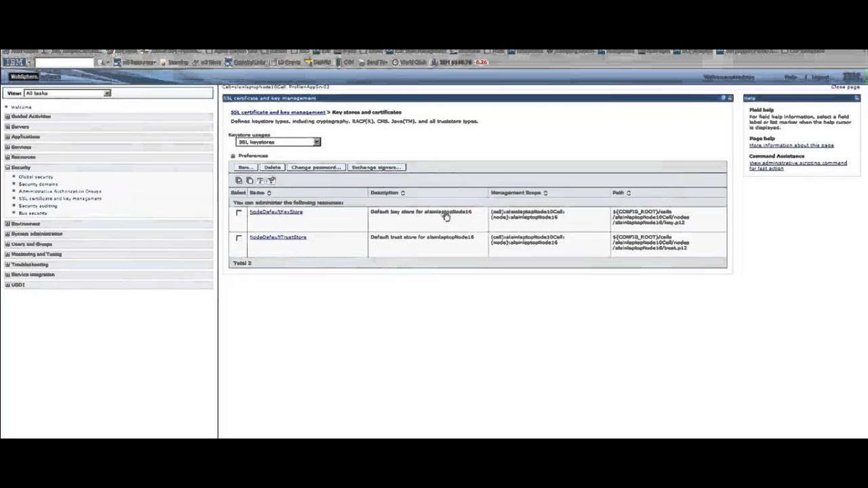This screenshot has width=868, height=488.
Task: Click the Delete button
Action: coord(272,167)
